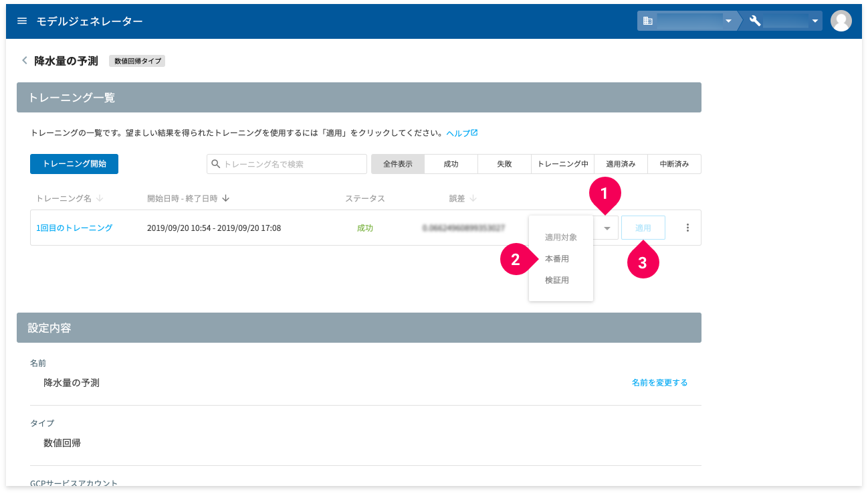Click the 数値回帰タイプ badge
The width and height of the screenshot is (868, 494).
tap(137, 61)
